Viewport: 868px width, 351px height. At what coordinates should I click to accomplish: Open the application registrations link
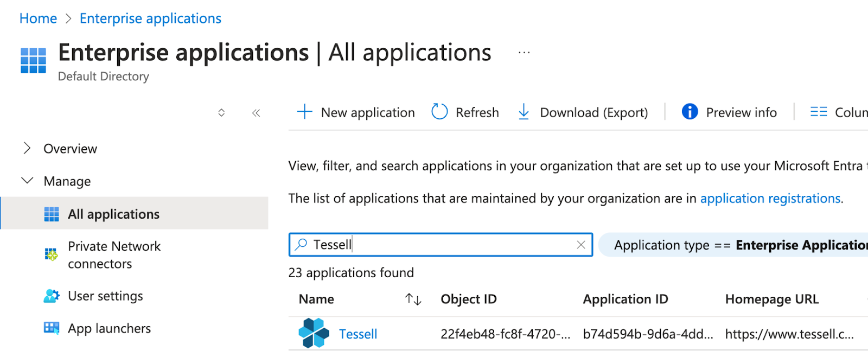click(x=770, y=199)
